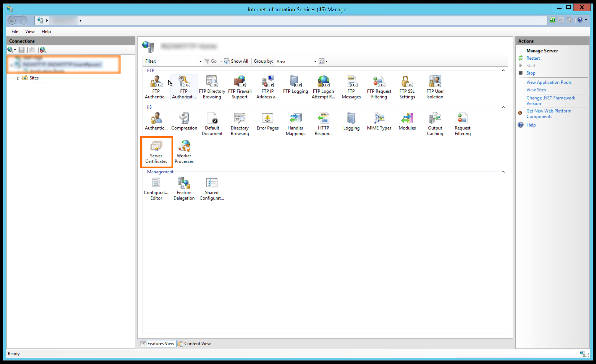Collapse the Management group section
The height and width of the screenshot is (364, 596).
[x=503, y=172]
